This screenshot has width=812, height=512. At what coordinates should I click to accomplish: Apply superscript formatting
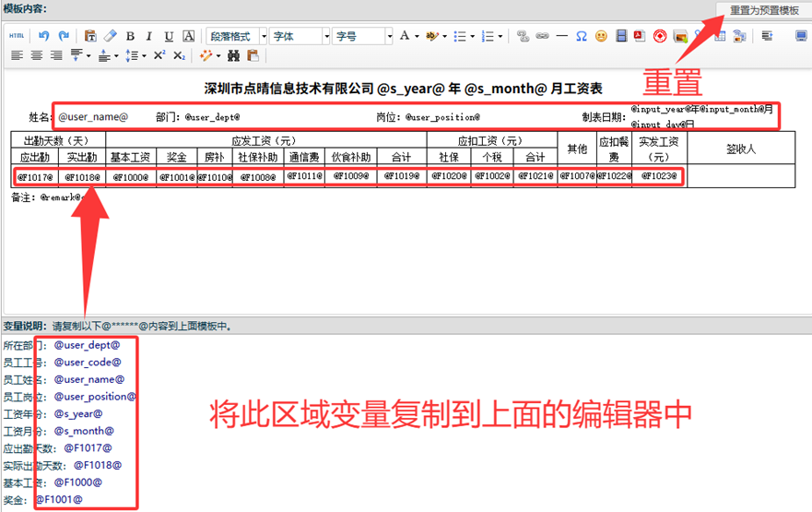point(159,55)
